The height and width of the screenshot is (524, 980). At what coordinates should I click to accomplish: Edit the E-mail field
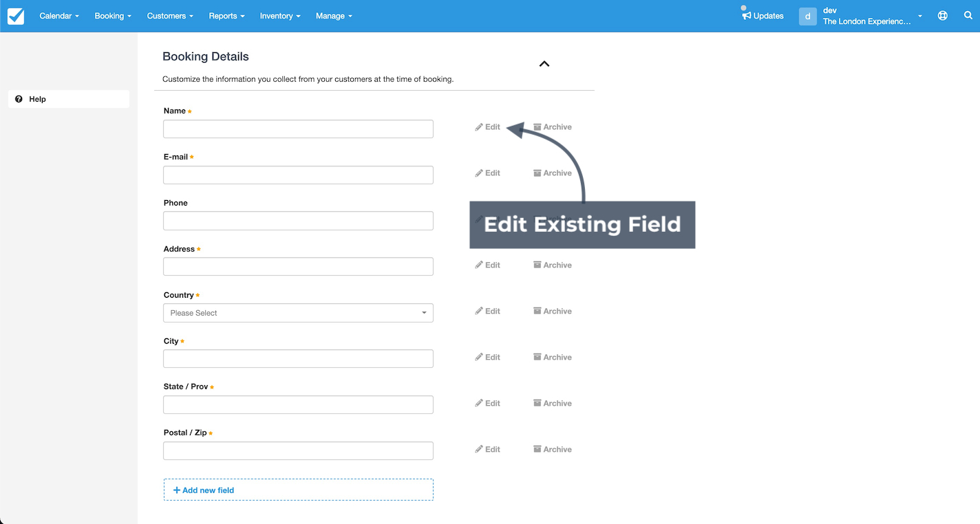(x=487, y=173)
